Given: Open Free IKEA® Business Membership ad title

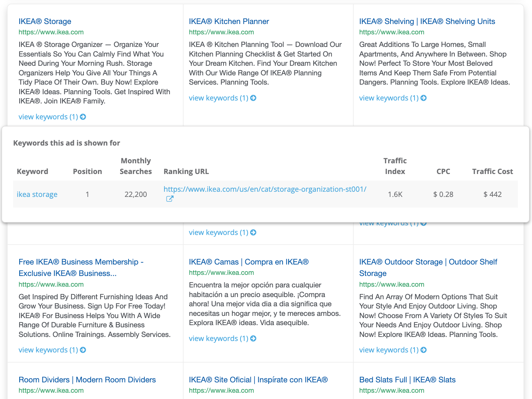Looking at the screenshot, I should coord(81,267).
